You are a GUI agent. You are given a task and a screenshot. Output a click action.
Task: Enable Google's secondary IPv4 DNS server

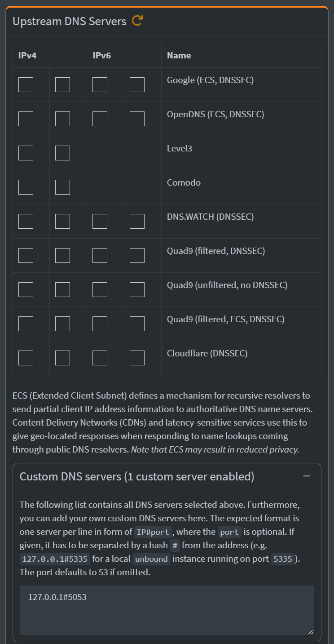(63, 84)
